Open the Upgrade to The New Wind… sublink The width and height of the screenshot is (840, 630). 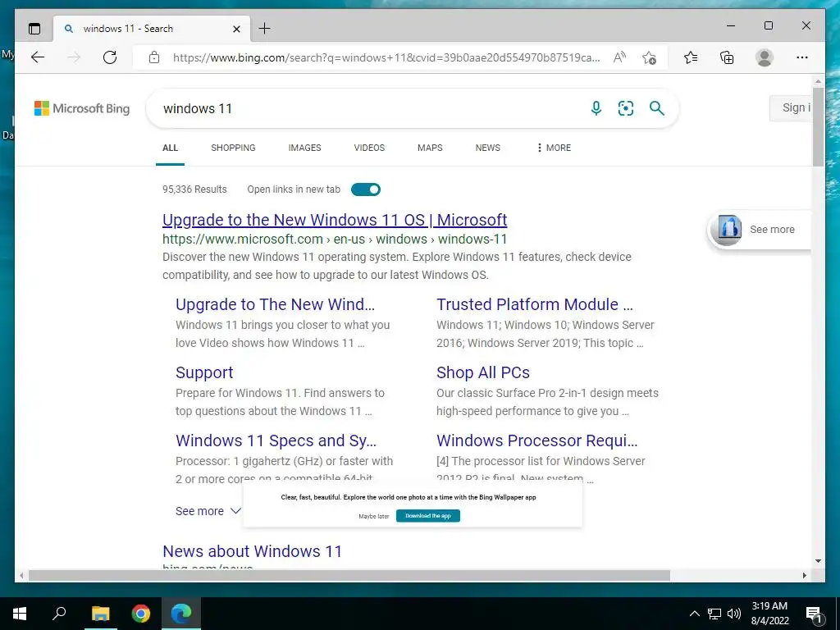coord(276,304)
